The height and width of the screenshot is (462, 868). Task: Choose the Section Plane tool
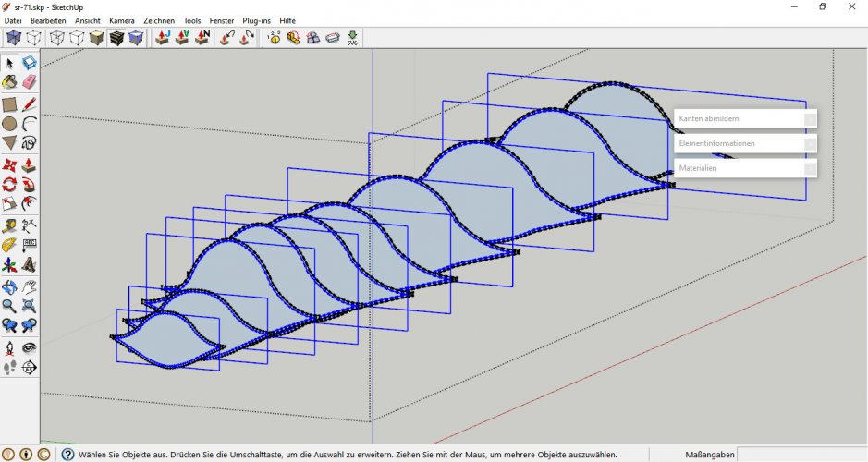click(x=30, y=368)
